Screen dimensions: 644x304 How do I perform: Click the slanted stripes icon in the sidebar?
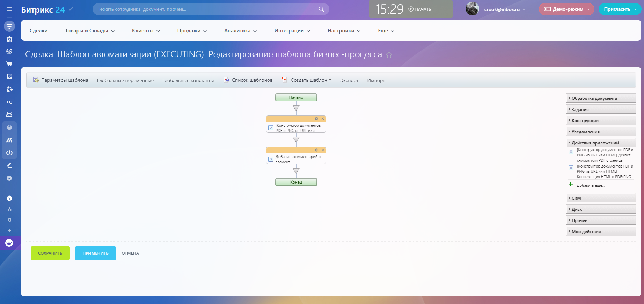point(9,140)
